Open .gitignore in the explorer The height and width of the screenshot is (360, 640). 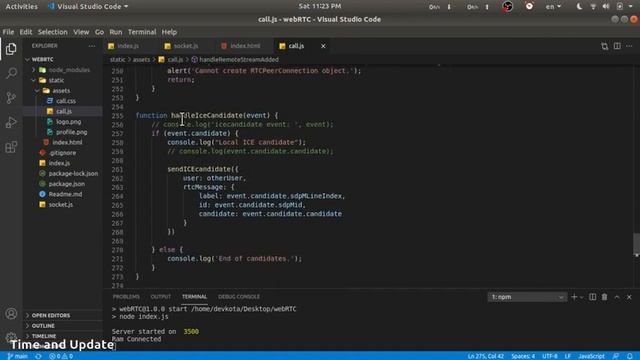click(x=62, y=153)
